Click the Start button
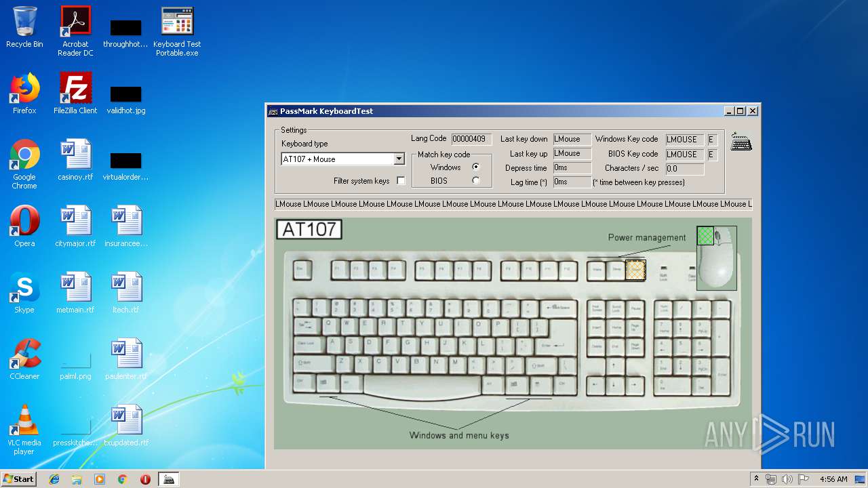The height and width of the screenshot is (488, 868). (x=18, y=479)
